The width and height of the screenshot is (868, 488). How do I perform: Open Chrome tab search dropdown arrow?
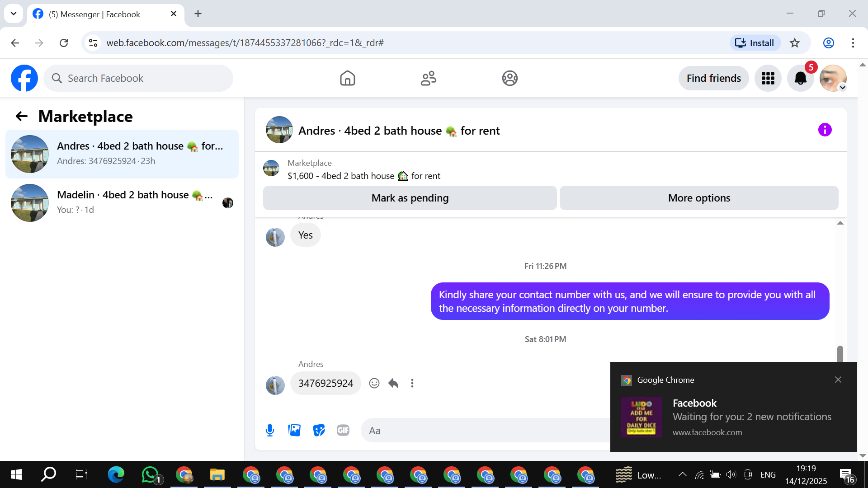point(14,14)
